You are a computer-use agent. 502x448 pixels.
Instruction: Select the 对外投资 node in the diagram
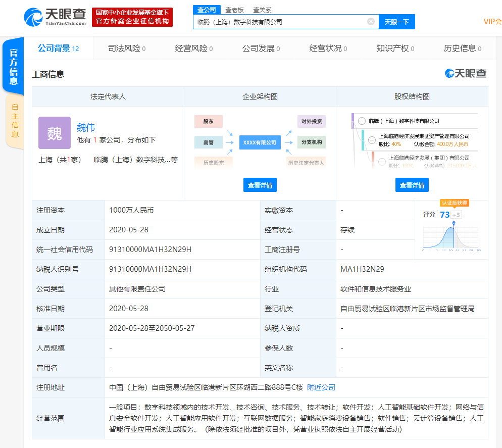click(313, 121)
